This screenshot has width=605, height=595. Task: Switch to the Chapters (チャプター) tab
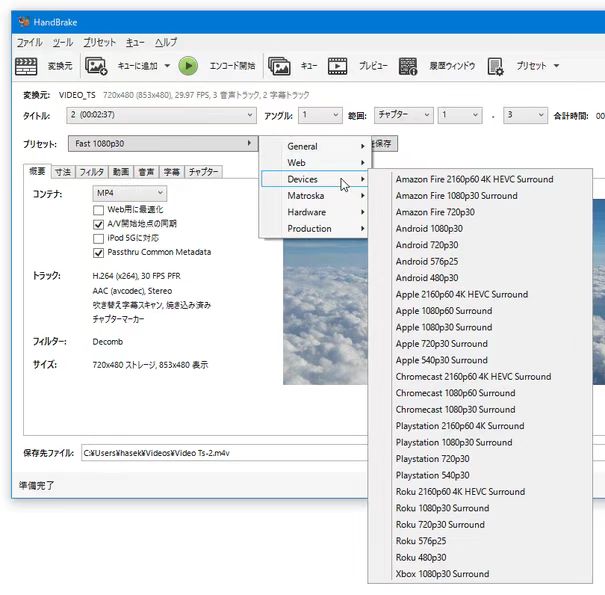point(203,172)
